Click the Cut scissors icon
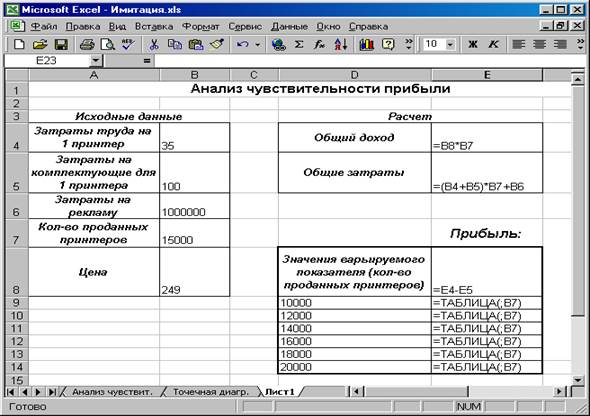Viewport: 590px width, 416px height. 154,44
